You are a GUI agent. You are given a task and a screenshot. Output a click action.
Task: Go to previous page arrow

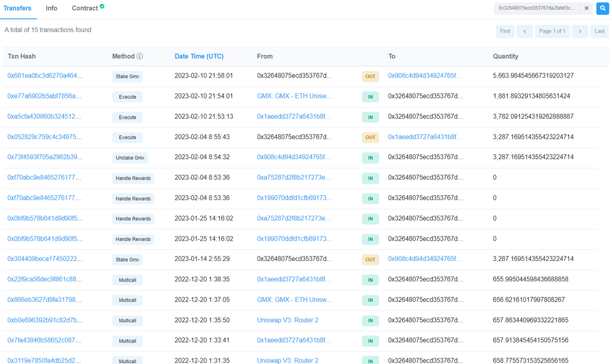tap(525, 31)
